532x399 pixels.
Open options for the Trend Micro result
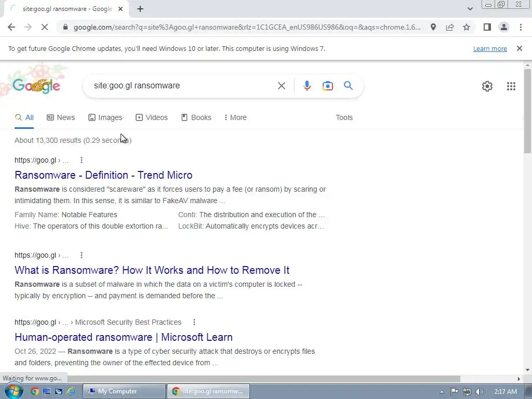click(x=82, y=160)
